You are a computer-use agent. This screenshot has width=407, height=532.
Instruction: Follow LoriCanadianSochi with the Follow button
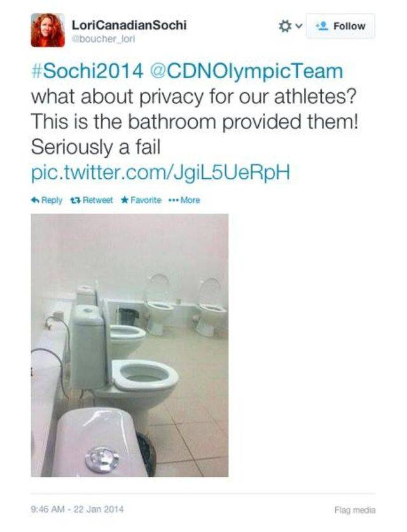coord(340,26)
